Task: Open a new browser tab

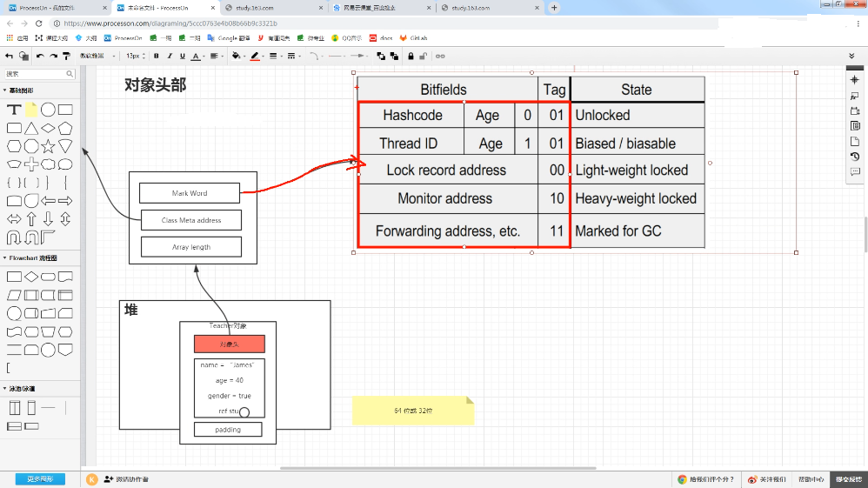Action: (554, 8)
